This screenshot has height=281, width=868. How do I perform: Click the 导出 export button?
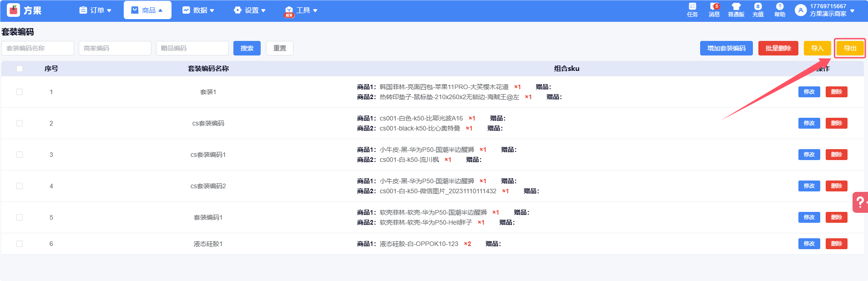click(850, 48)
